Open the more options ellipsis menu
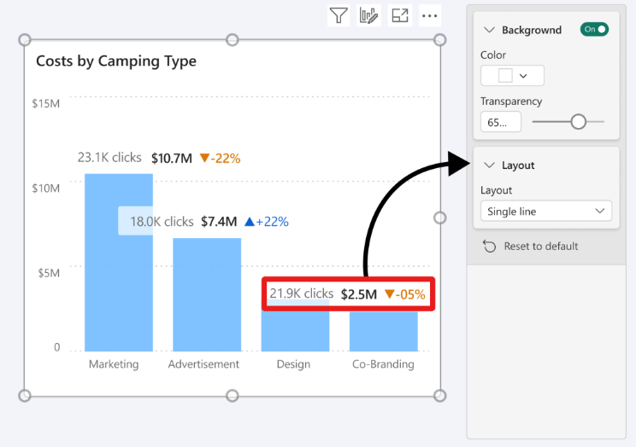The height and width of the screenshot is (447, 636). pyautogui.click(x=430, y=16)
